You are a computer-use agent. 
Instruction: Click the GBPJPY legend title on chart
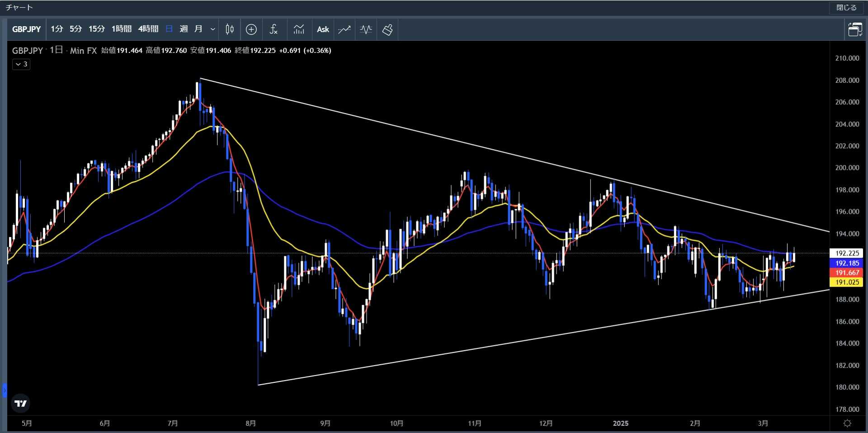point(28,51)
